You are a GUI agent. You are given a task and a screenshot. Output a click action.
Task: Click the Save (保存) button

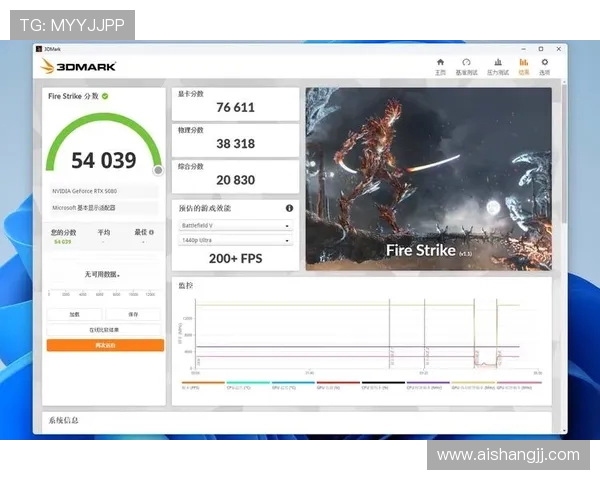(x=133, y=314)
